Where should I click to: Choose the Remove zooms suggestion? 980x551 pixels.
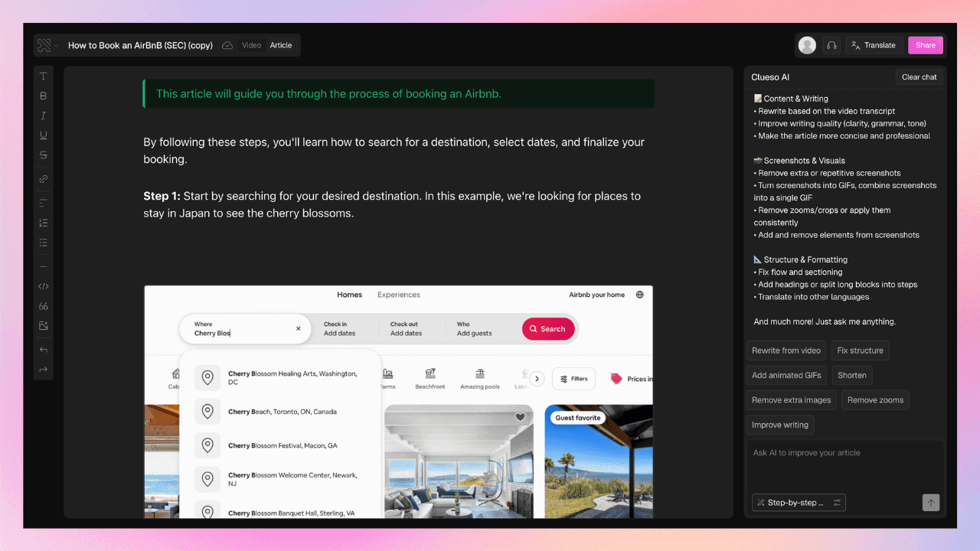click(x=876, y=399)
